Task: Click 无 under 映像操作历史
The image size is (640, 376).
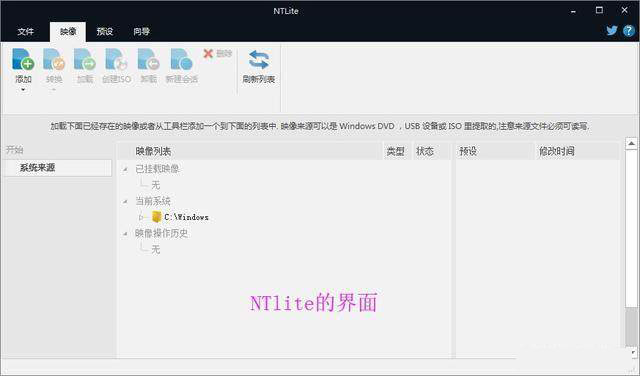Action: pos(156,249)
